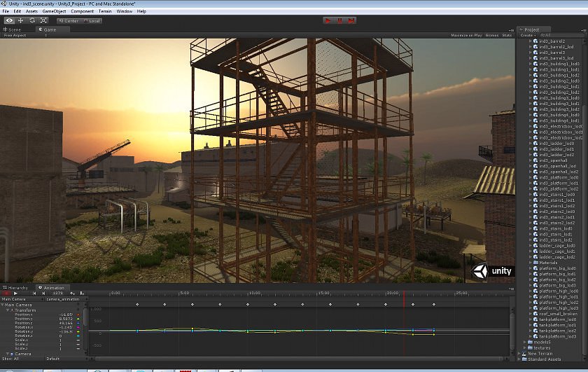
Task: Select the Move tool in the toolbar
Action: click(20, 20)
